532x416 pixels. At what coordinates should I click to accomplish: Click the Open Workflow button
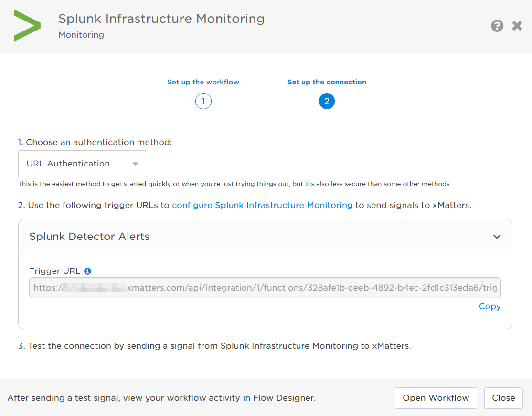pos(436,398)
